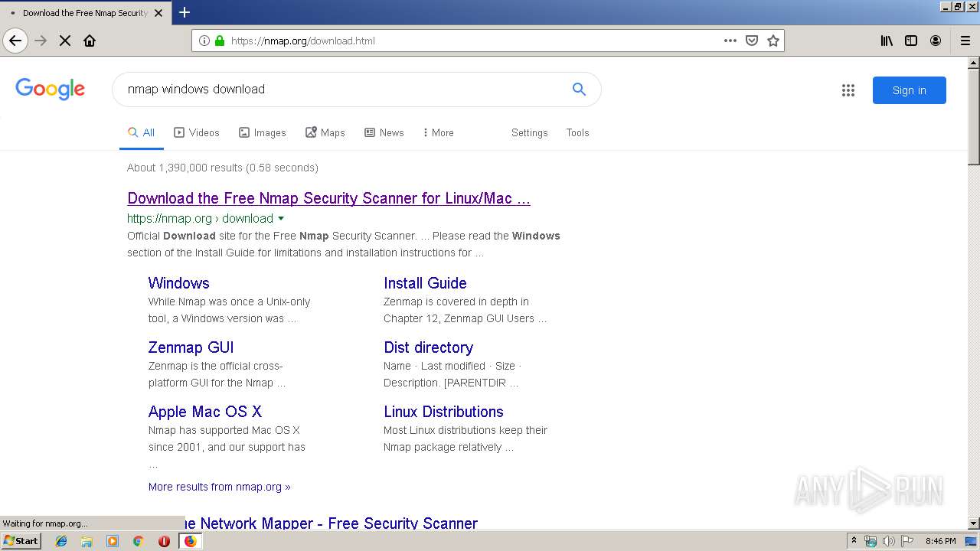Expand the nmap.org result options arrow
Viewport: 980px width, 551px height.
point(281,218)
